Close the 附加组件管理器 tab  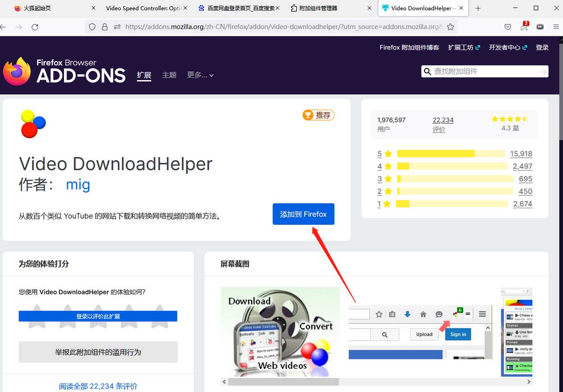[x=369, y=8]
